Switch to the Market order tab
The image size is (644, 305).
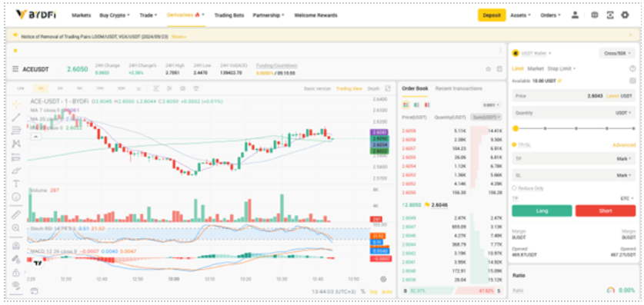536,68
